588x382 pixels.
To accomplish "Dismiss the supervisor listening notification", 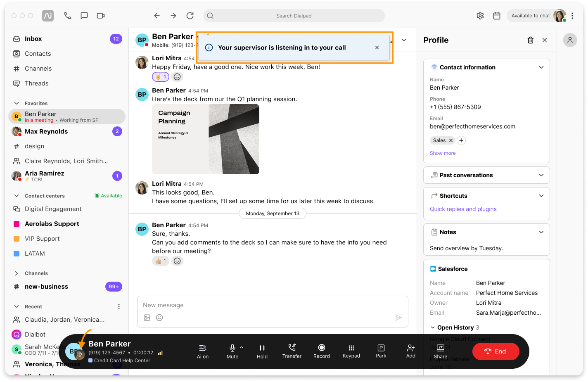I will [377, 47].
